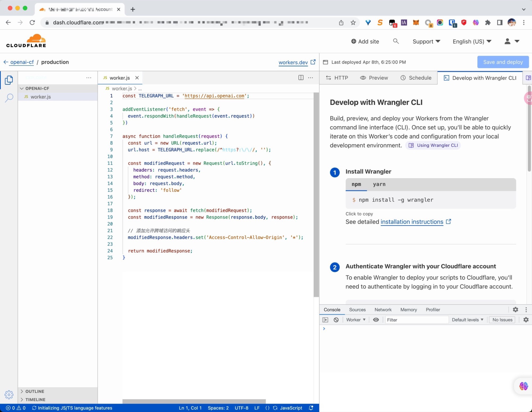The width and height of the screenshot is (532, 412).
Task: Expand the OUTLINE section
Action: coord(35,391)
